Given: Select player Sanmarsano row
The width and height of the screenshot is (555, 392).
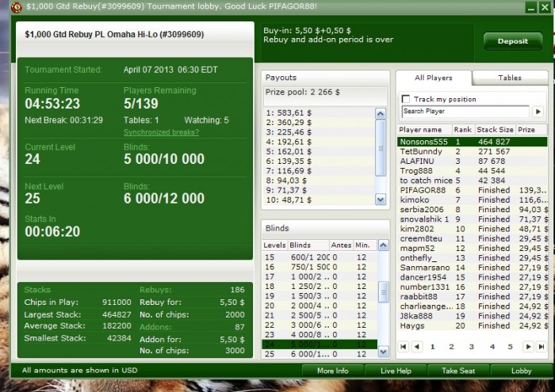Looking at the screenshot, I should point(473,268).
